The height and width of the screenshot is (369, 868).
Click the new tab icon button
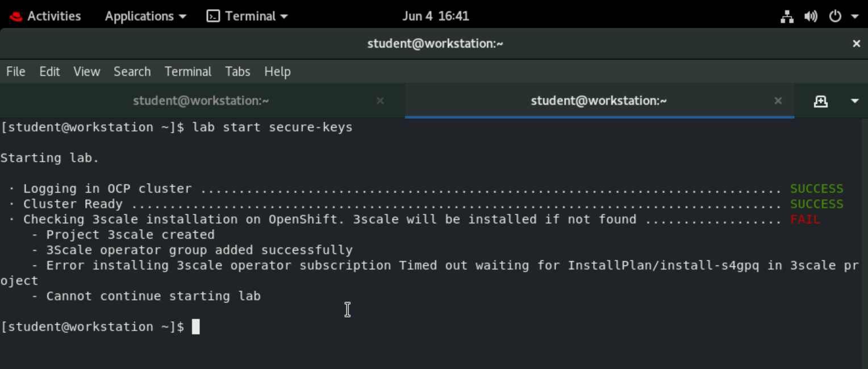[x=820, y=101]
